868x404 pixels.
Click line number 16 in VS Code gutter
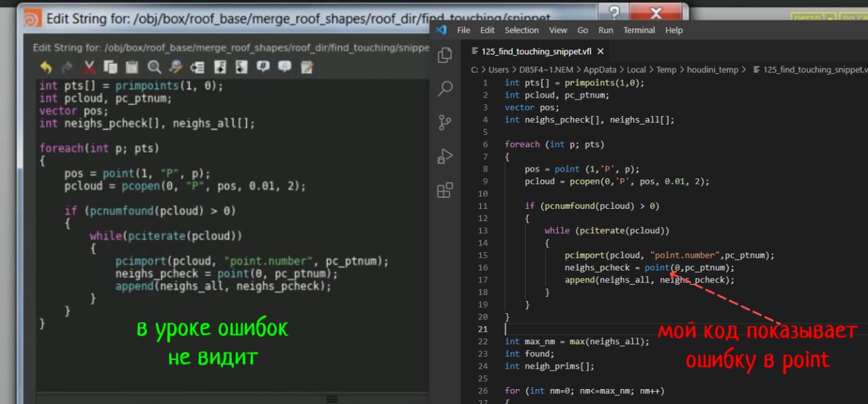(x=483, y=267)
